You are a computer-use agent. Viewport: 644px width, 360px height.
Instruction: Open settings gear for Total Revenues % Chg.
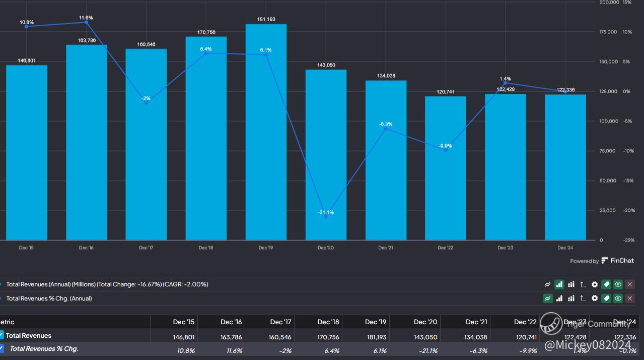pyautogui.click(x=595, y=298)
